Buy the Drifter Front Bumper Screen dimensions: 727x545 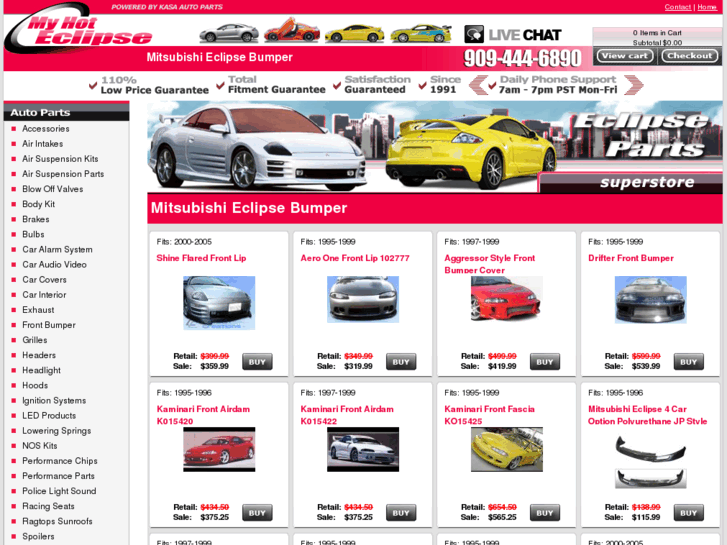[689, 362]
